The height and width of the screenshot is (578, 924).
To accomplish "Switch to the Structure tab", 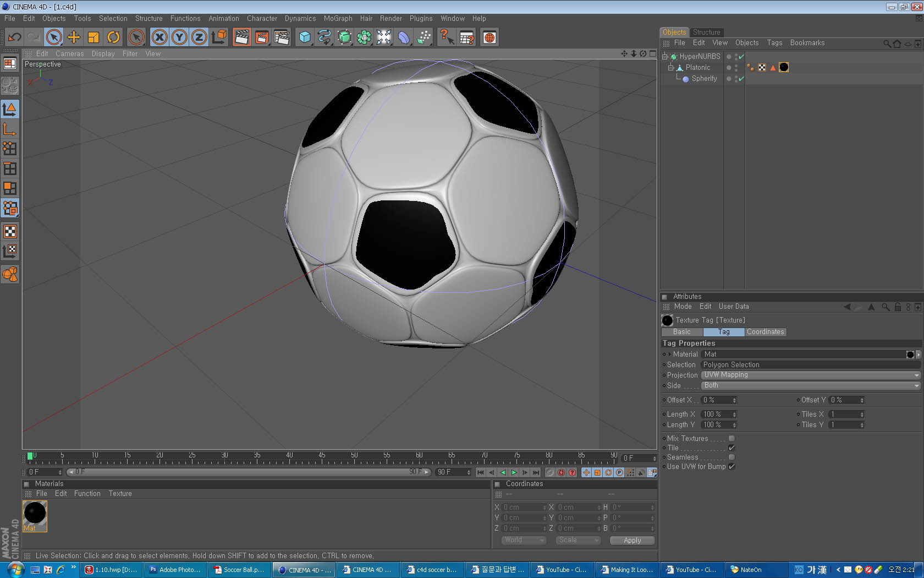I will coord(706,32).
